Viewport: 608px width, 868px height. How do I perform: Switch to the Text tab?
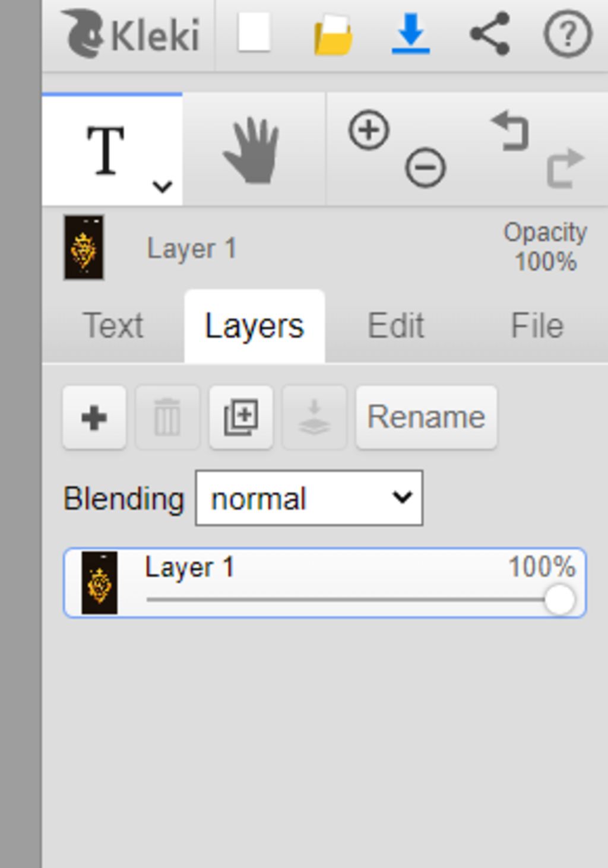click(113, 325)
